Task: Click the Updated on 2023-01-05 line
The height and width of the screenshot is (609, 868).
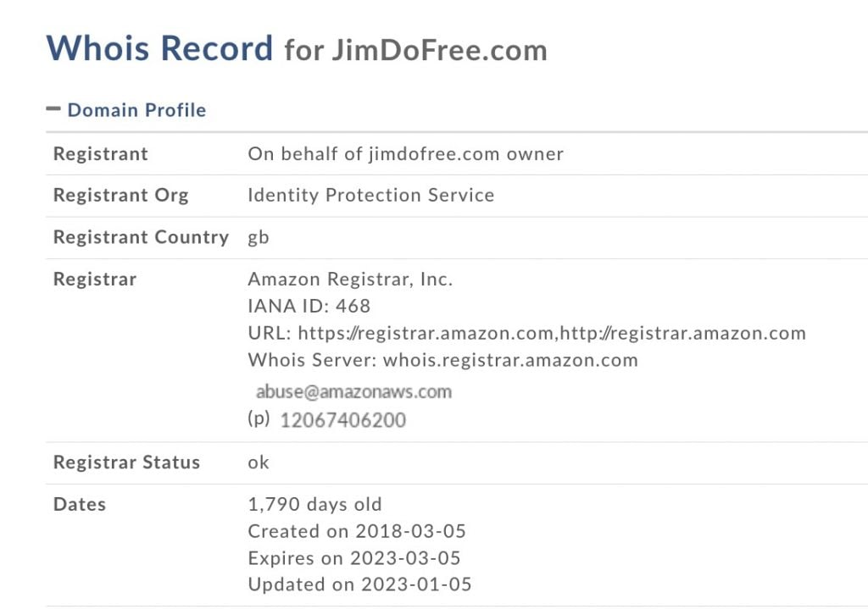Action: [359, 584]
